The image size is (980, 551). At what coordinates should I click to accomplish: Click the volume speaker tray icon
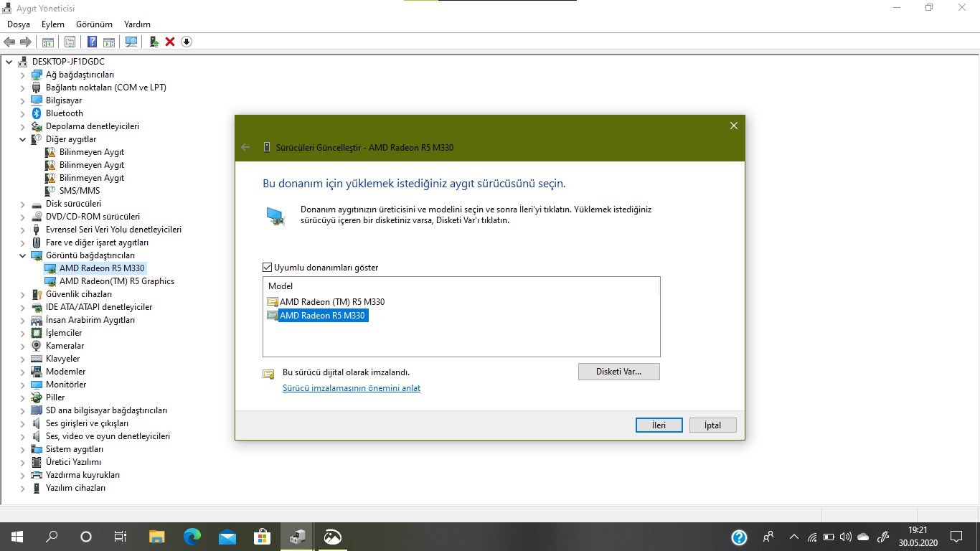pos(845,537)
